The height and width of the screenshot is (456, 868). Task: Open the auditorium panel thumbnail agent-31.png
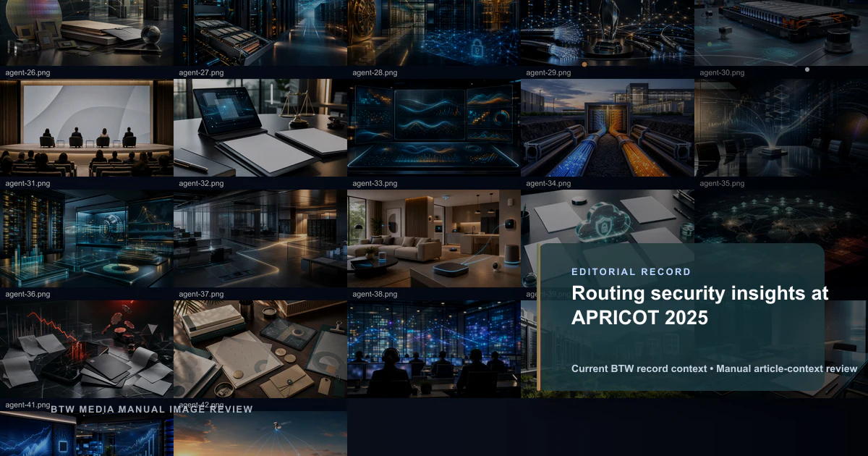[87, 128]
